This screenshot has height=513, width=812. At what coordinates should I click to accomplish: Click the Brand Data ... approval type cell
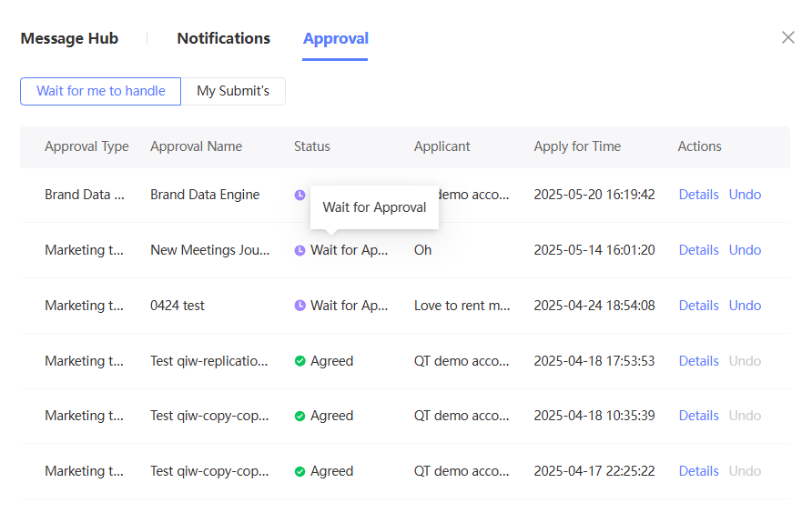85,195
